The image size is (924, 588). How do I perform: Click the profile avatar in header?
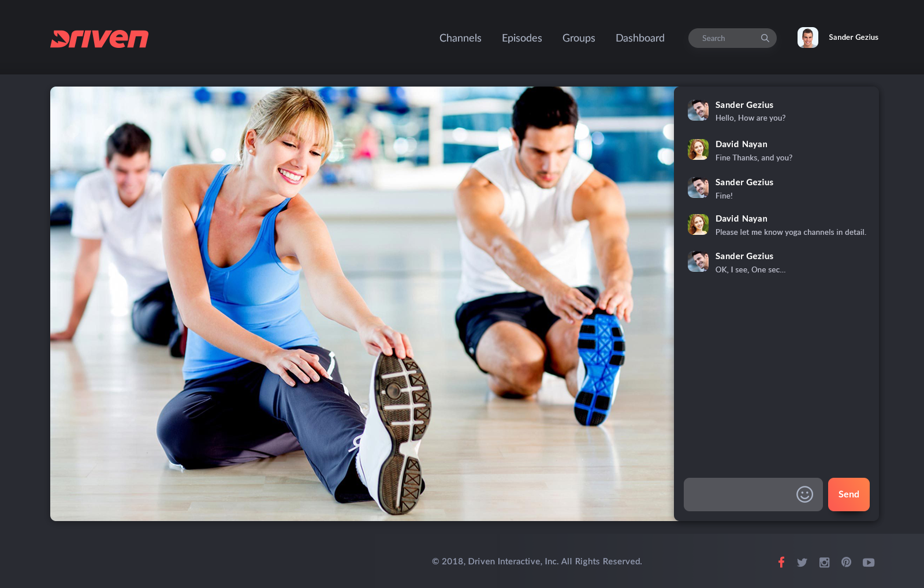(807, 38)
